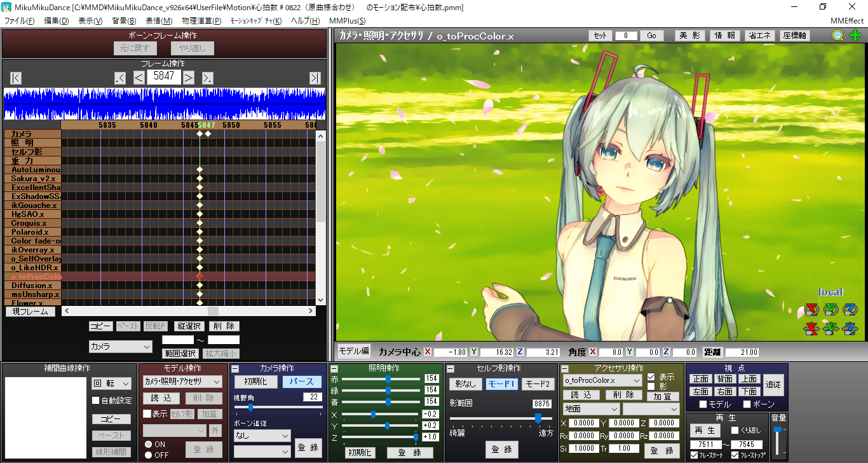Click the camera X-axis move icon

point(811,329)
